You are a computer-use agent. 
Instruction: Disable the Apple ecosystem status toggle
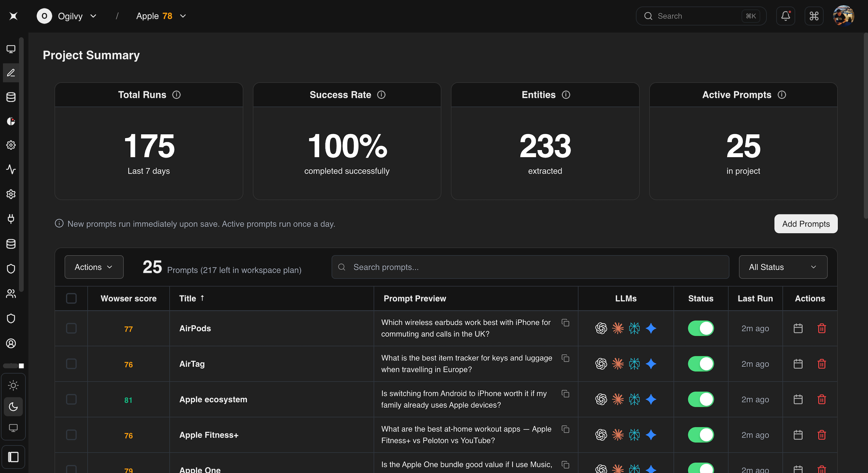(701, 399)
